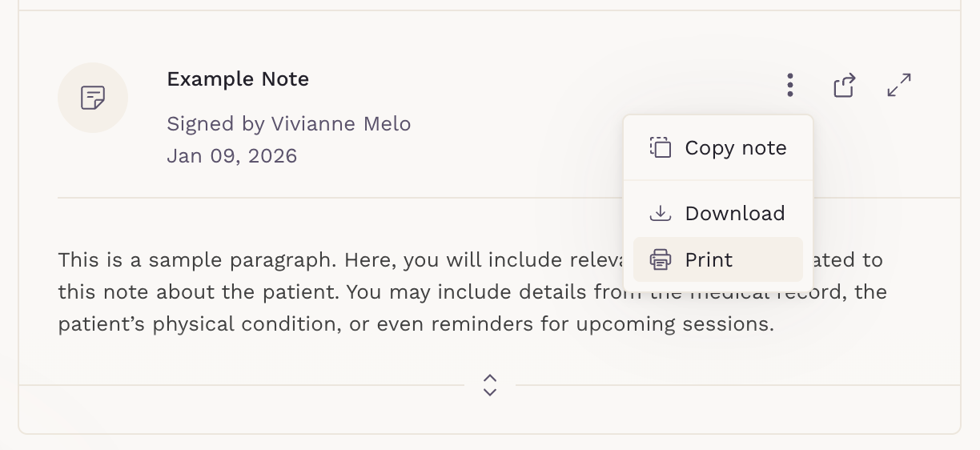
Task: Toggle the note expand/collapse chevrons
Action: [490, 385]
